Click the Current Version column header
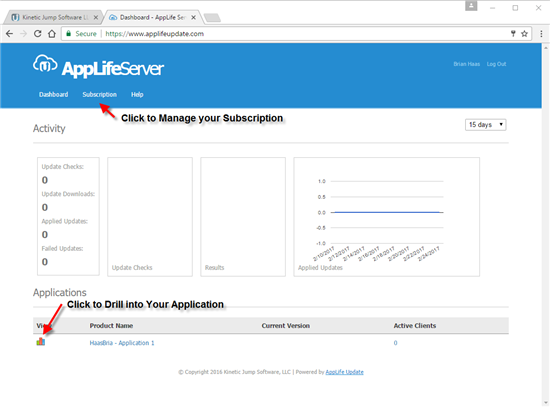This screenshot has height=407, width=550. tap(286, 326)
